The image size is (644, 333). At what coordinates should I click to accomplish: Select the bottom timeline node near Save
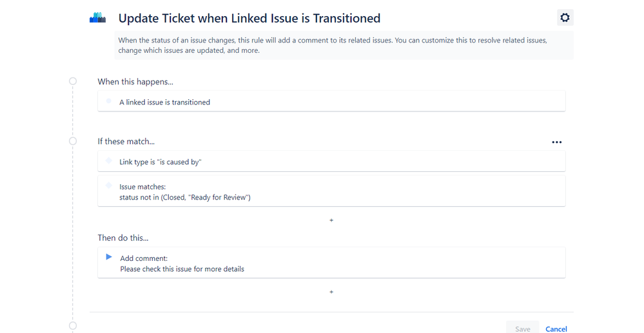(73, 326)
